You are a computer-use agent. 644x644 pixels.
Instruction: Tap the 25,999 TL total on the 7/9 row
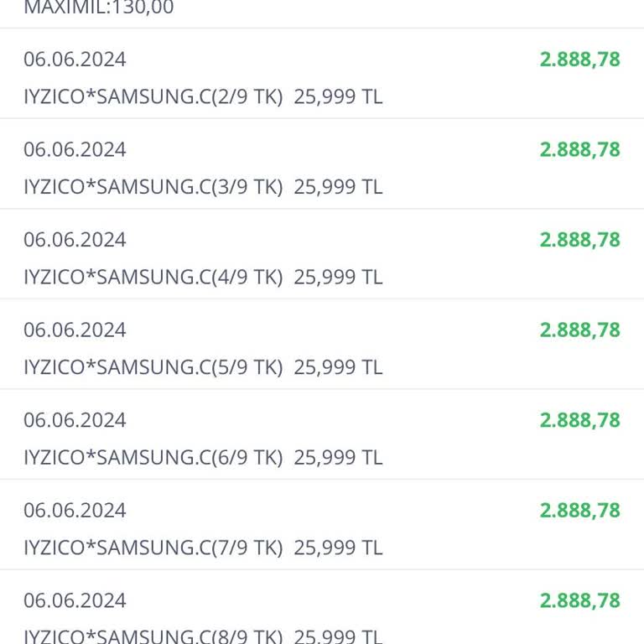338,548
